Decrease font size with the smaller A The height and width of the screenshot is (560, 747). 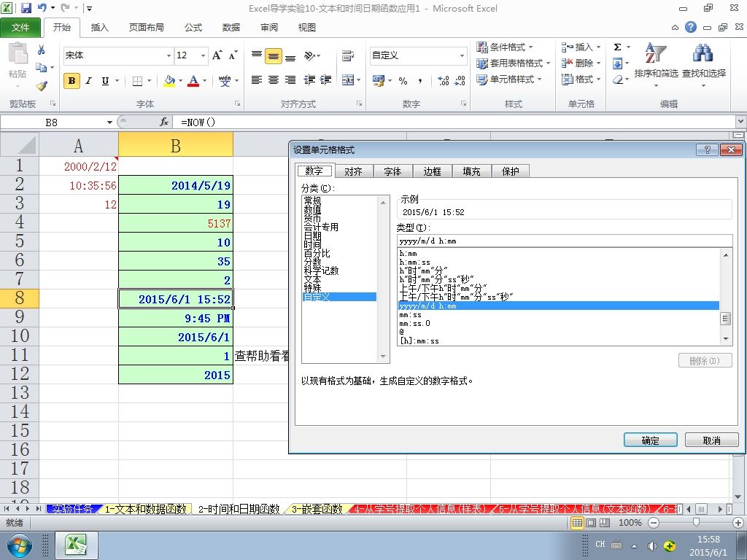point(233,55)
